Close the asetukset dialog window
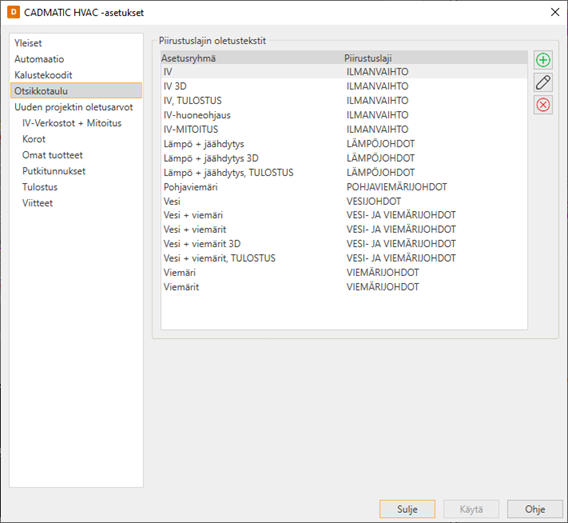This screenshot has height=523, width=568. click(x=555, y=12)
